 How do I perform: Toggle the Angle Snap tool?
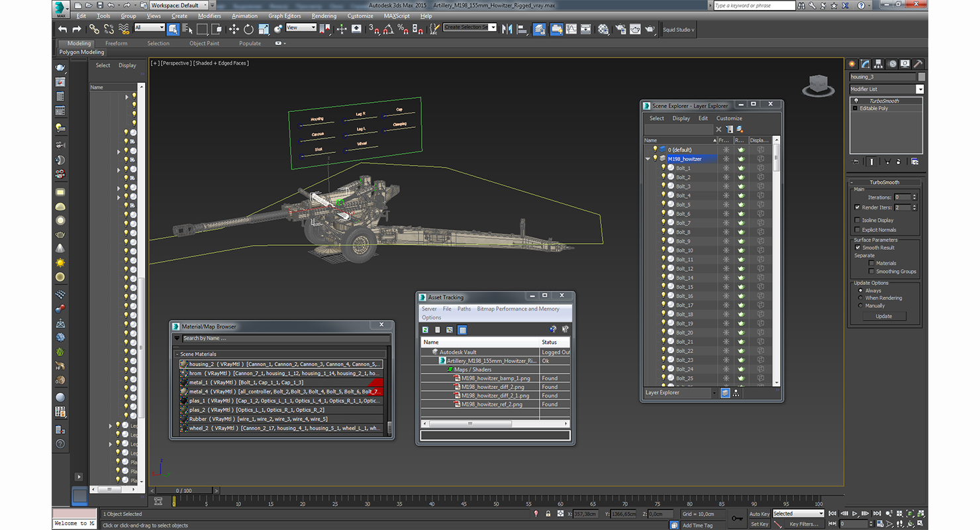pos(388,29)
